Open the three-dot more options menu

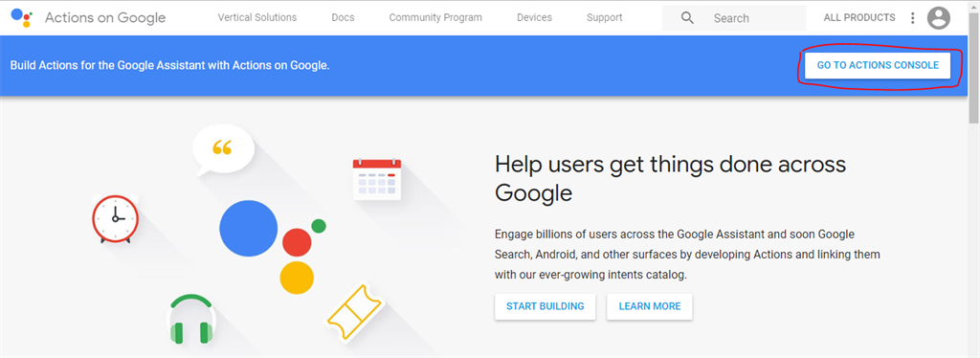click(x=912, y=18)
